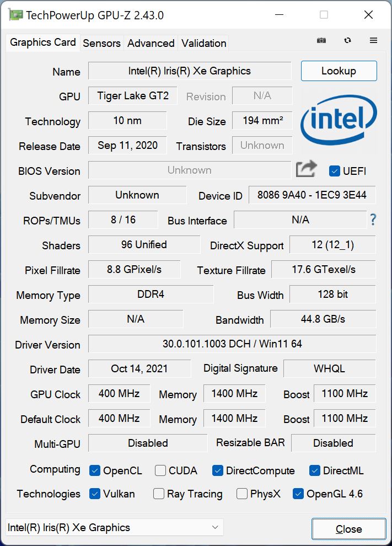Click the BIOS share/export arrow icon

click(x=307, y=169)
